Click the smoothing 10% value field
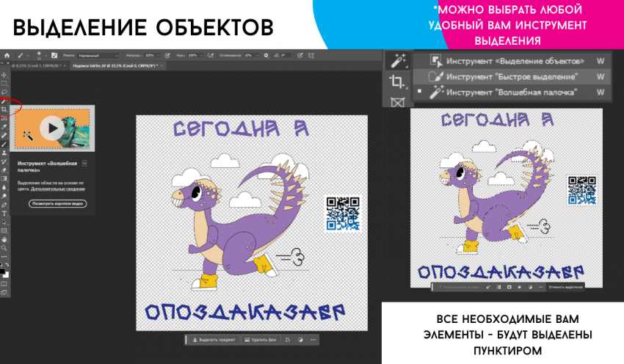The width and height of the screenshot is (624, 364). [248, 55]
